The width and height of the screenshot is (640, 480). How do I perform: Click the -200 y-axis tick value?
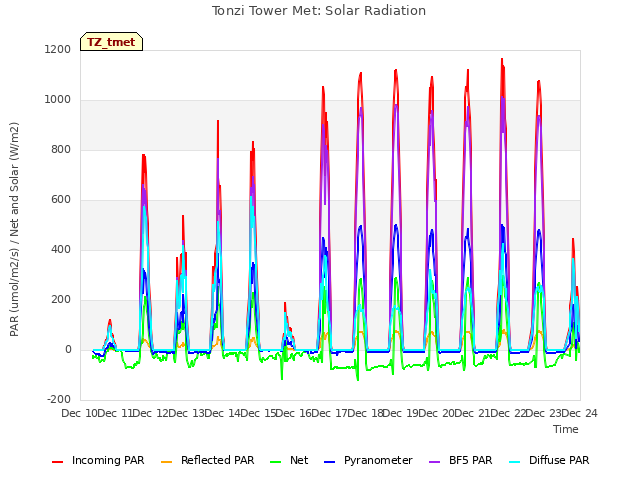pyautogui.click(x=59, y=400)
